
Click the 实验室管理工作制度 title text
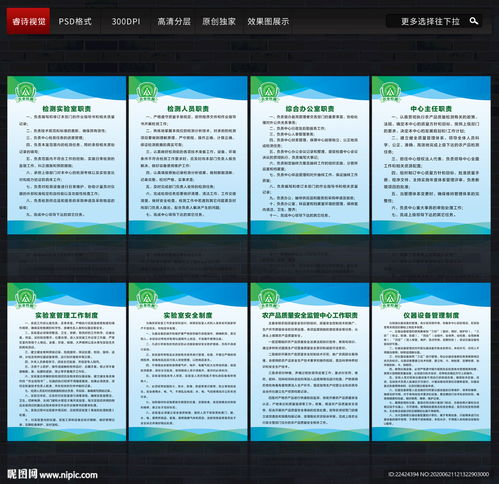click(x=67, y=315)
